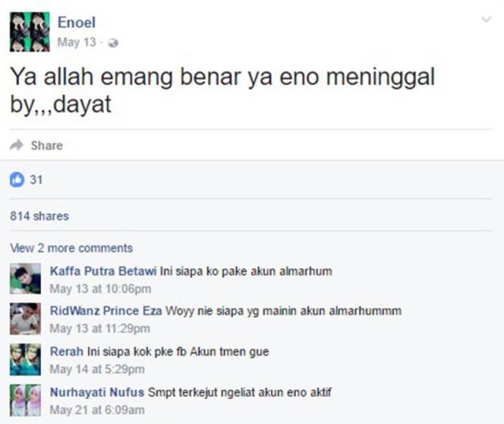Open Enoel's profile picture
This screenshot has height=424, width=504.
(x=30, y=31)
